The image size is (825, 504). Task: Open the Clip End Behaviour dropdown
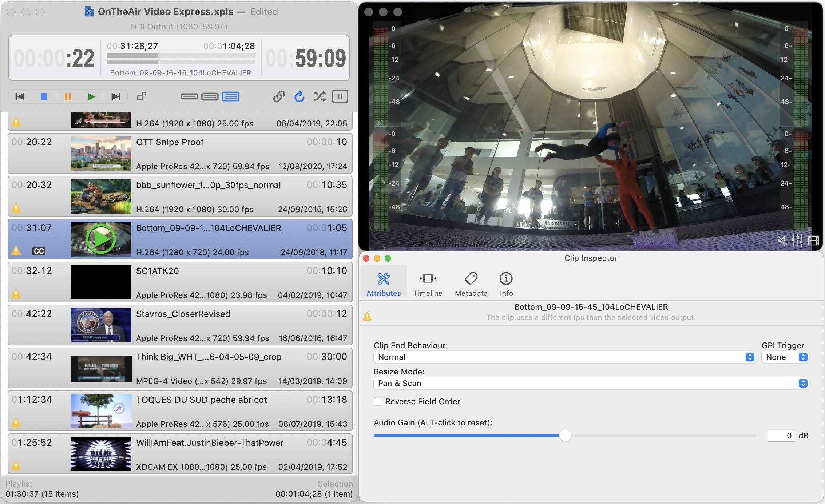point(564,357)
